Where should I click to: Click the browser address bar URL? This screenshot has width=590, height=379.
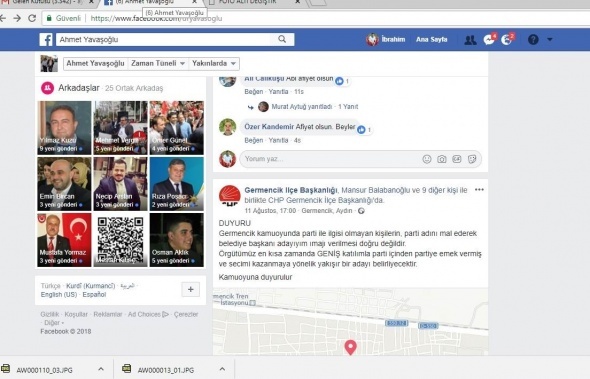pos(156,18)
